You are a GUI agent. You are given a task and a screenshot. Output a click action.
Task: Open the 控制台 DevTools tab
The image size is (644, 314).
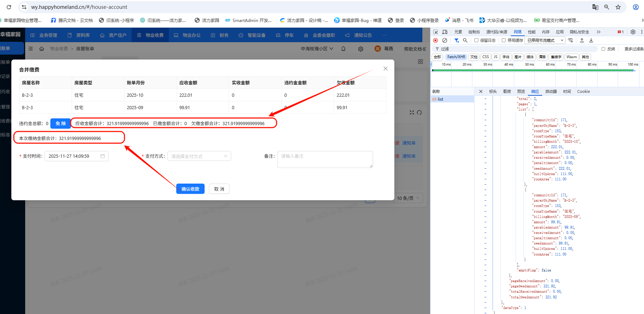[x=474, y=32]
